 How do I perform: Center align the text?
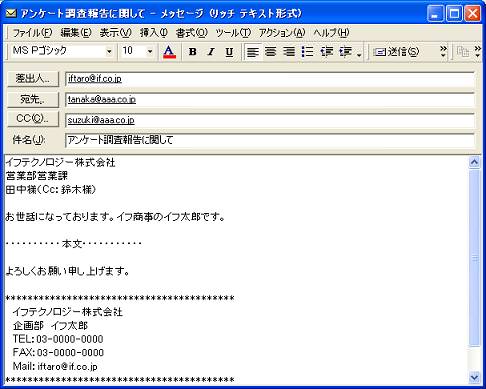pos(271,52)
